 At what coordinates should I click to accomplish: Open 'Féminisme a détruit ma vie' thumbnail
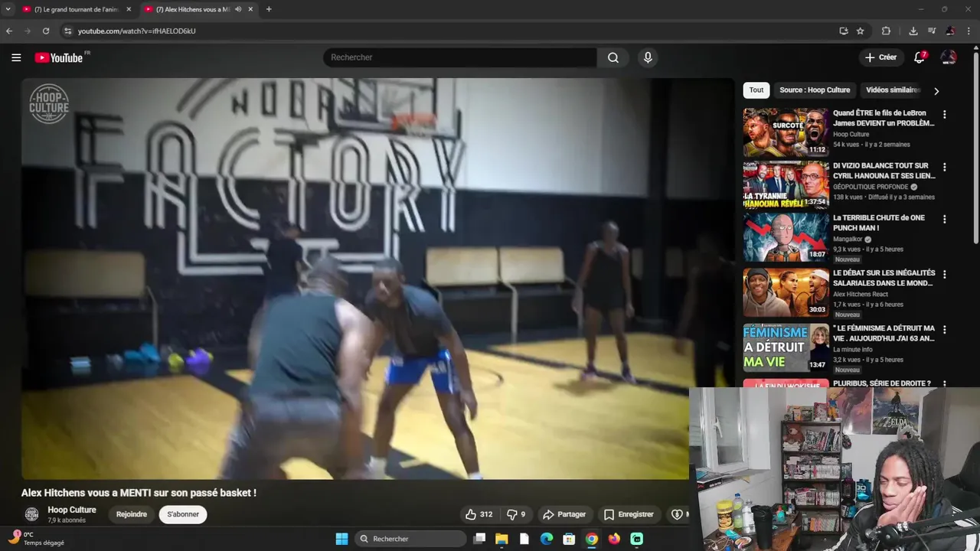point(786,347)
